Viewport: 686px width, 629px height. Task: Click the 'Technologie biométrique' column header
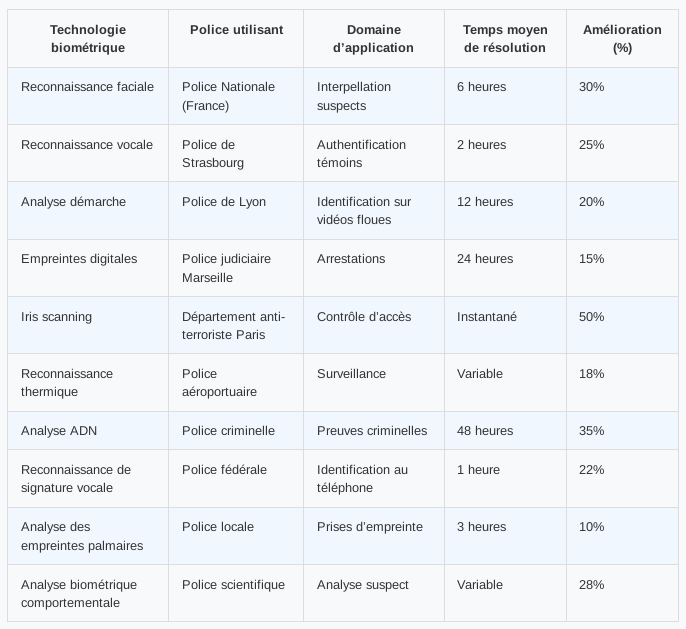pyautogui.click(x=88, y=39)
